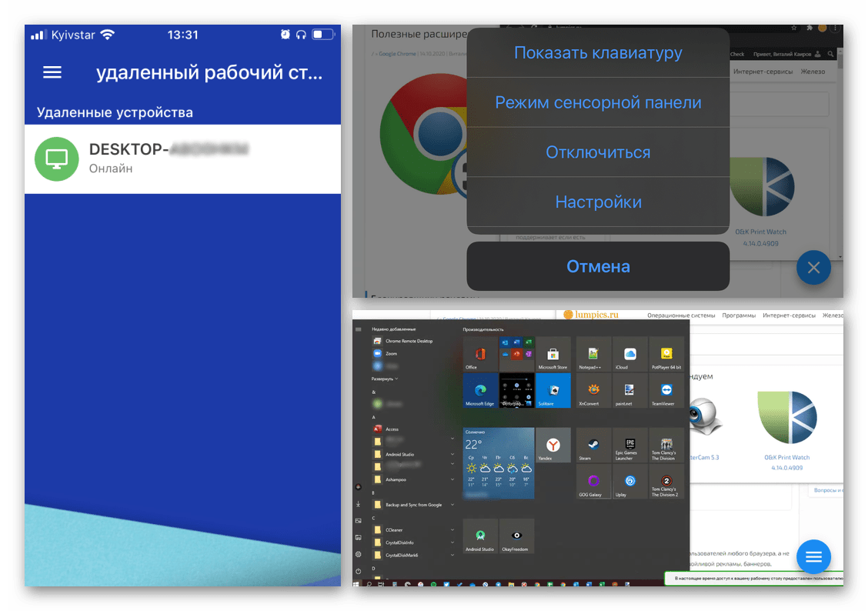The height and width of the screenshot is (611, 868).
Task: Launch the TeamViewer tile
Action: [x=666, y=390]
